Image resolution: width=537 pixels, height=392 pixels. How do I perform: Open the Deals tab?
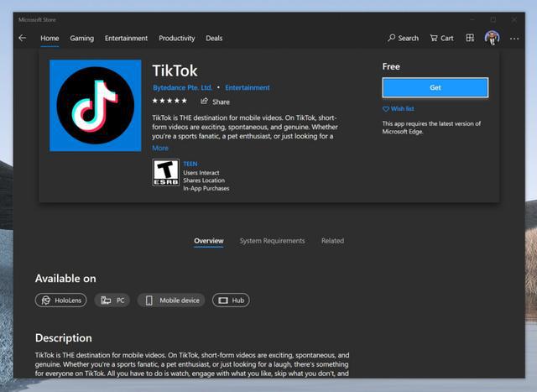214,39
